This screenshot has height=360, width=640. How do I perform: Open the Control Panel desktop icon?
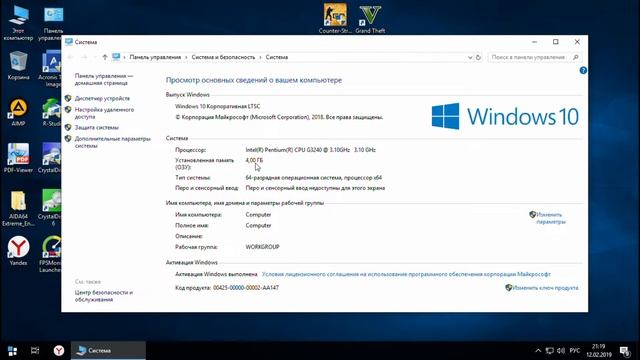tap(53, 23)
